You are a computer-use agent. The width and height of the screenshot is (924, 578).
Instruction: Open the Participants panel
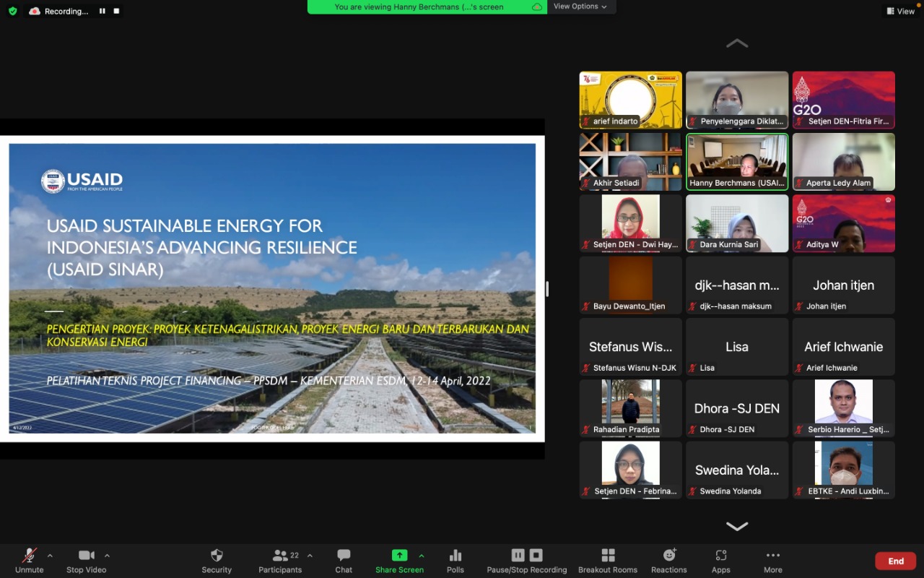click(x=280, y=560)
